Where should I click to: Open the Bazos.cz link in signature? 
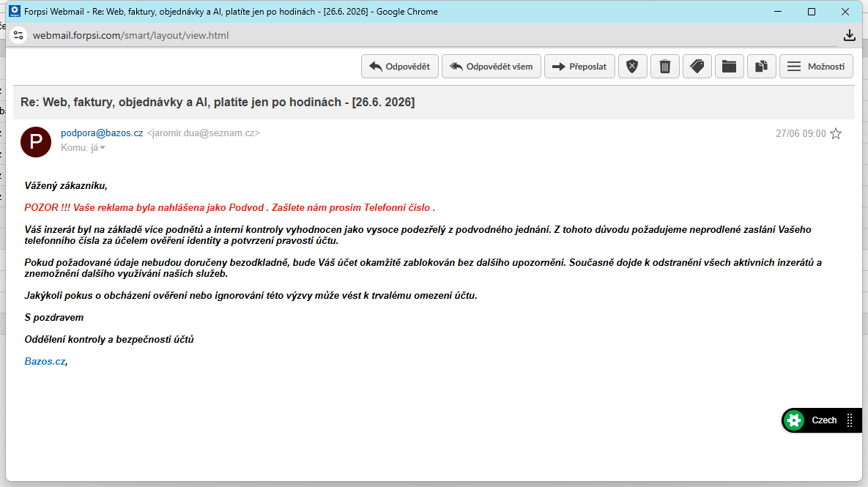pyautogui.click(x=45, y=361)
